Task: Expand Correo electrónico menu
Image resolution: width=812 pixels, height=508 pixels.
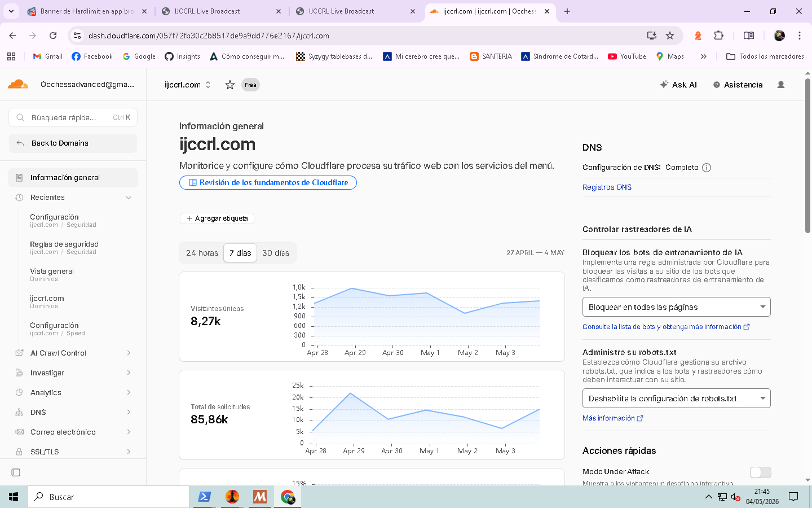Action: pyautogui.click(x=73, y=432)
